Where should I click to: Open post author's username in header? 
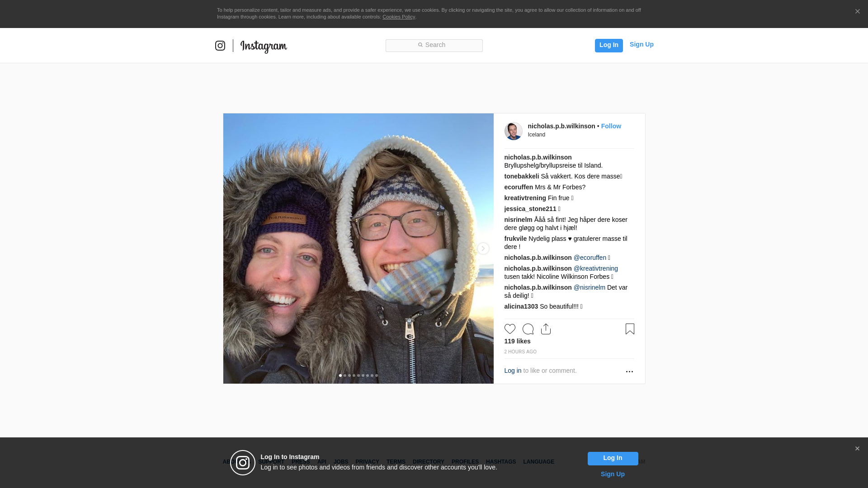[x=561, y=126]
